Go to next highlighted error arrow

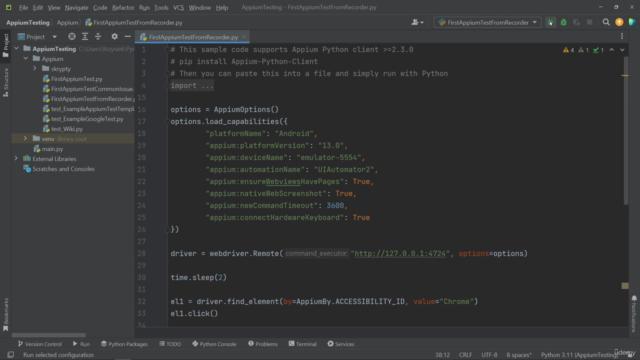click(x=622, y=50)
